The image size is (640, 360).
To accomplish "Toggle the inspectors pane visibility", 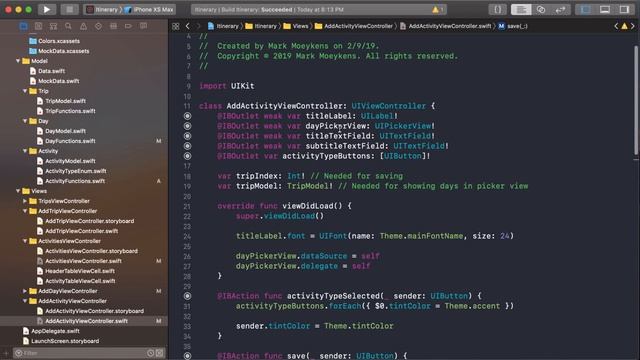I will point(624,9).
